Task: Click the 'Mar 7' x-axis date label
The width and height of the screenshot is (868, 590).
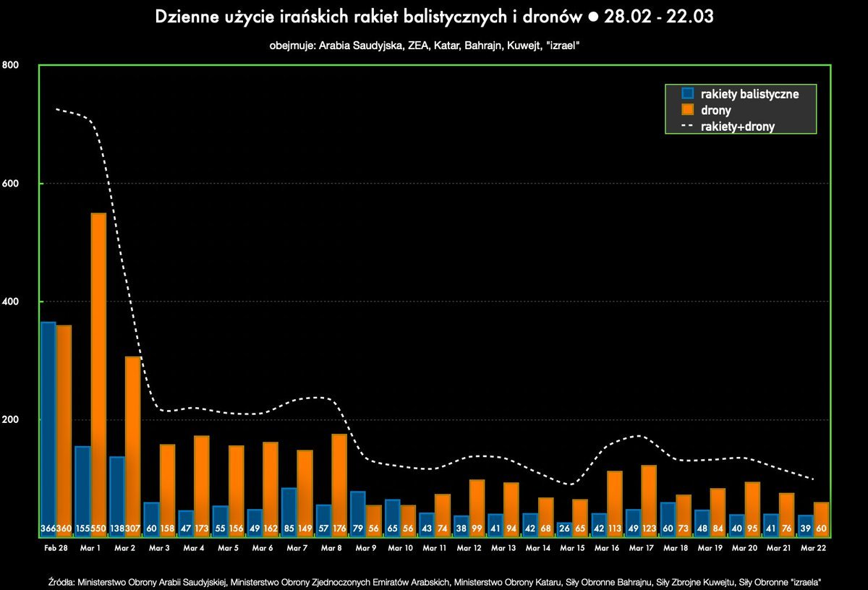Action: (297, 549)
